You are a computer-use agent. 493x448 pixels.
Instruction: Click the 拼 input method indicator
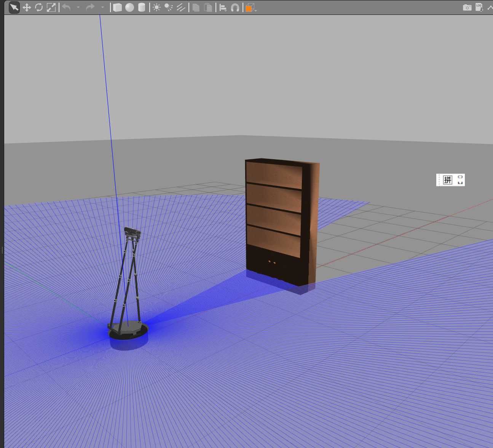coord(448,180)
